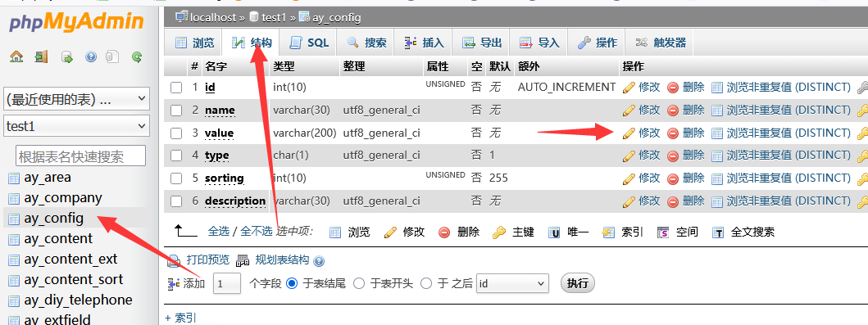Click the printer icon for 打印预览
This screenshot has height=325, width=868.
[x=175, y=260]
